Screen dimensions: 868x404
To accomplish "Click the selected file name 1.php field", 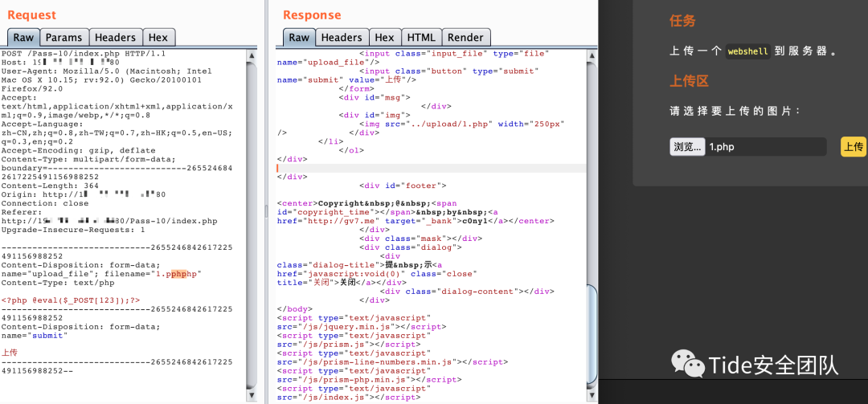I will (766, 147).
